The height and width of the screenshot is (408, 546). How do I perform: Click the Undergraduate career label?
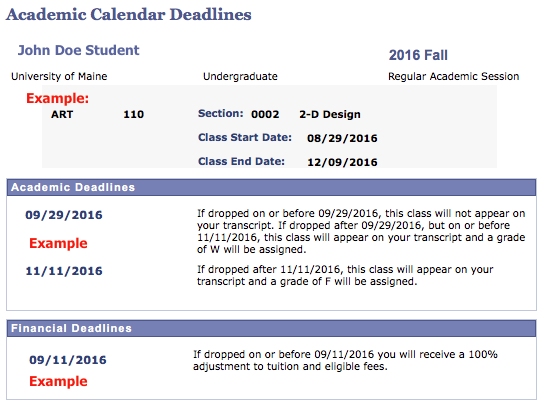[240, 76]
